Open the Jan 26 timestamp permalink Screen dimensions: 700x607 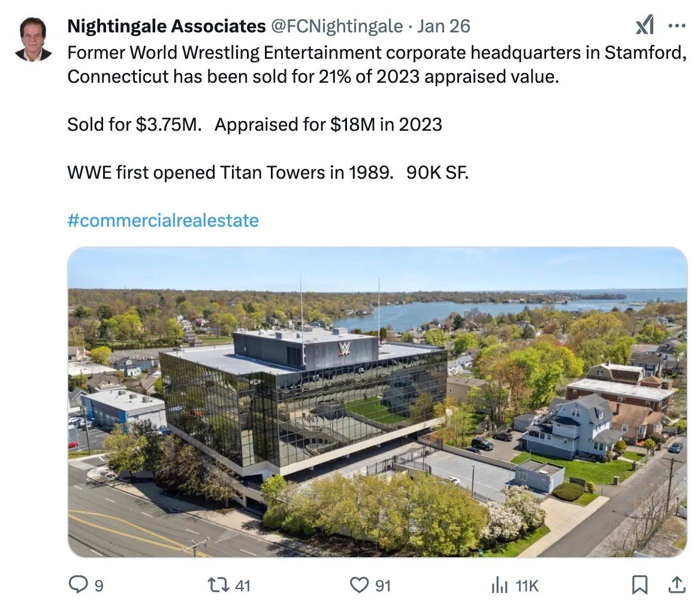[443, 26]
